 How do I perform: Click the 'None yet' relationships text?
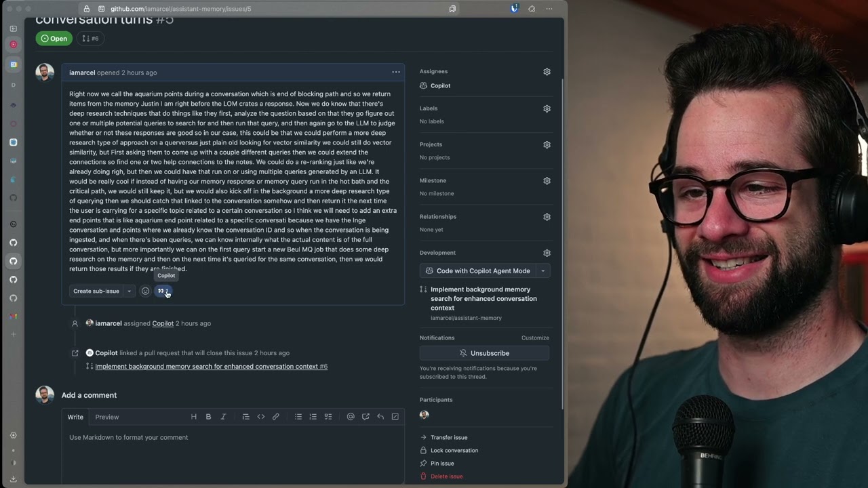click(431, 229)
